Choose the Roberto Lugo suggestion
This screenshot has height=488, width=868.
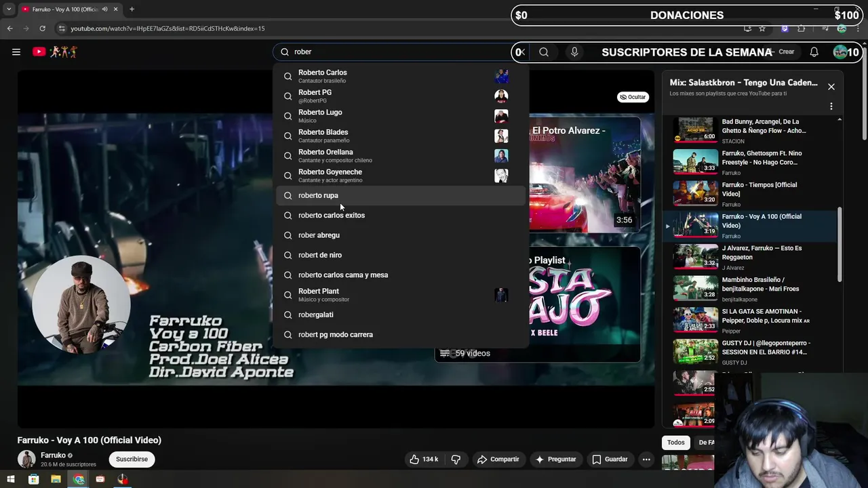(x=401, y=116)
